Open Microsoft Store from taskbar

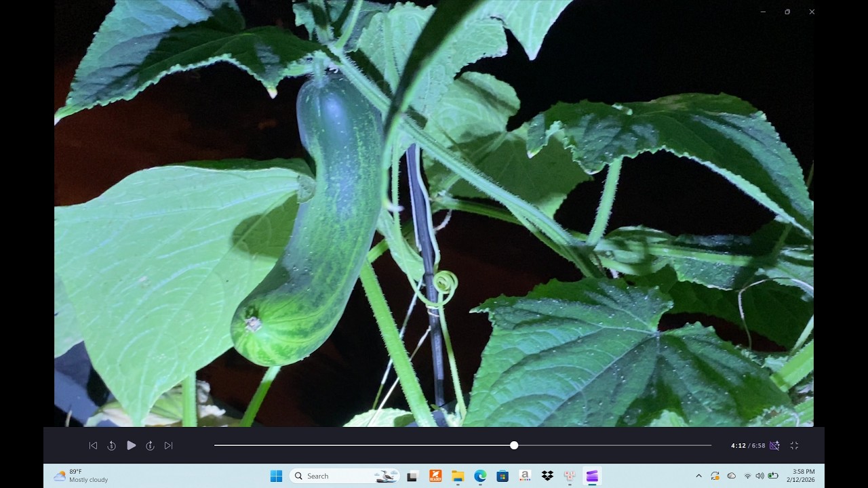502,476
